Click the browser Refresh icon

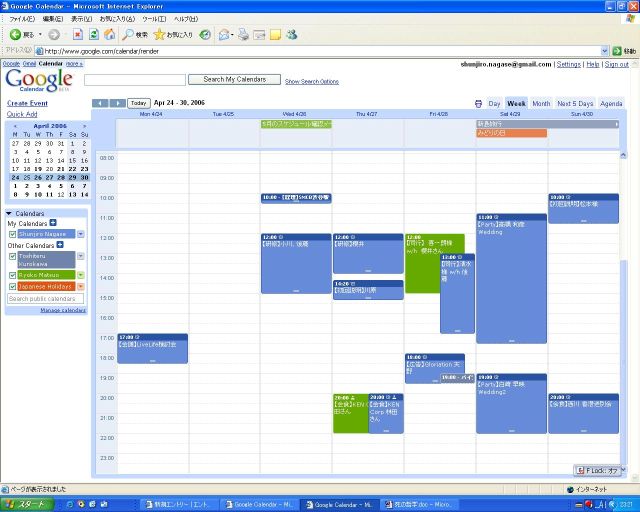[94, 35]
